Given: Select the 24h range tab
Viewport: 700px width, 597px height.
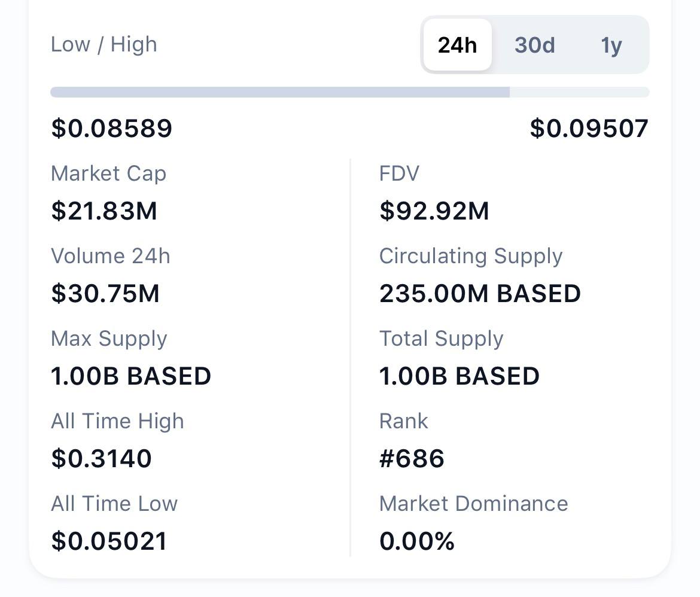Looking at the screenshot, I should tap(457, 45).
